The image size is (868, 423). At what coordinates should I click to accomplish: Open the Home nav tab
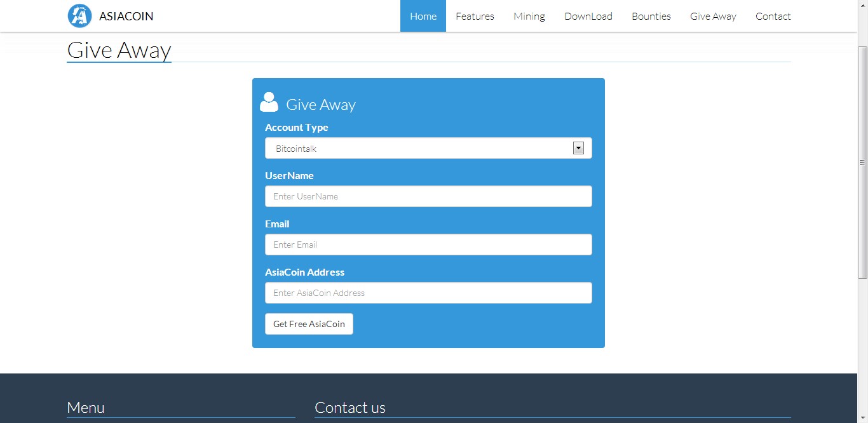(423, 16)
